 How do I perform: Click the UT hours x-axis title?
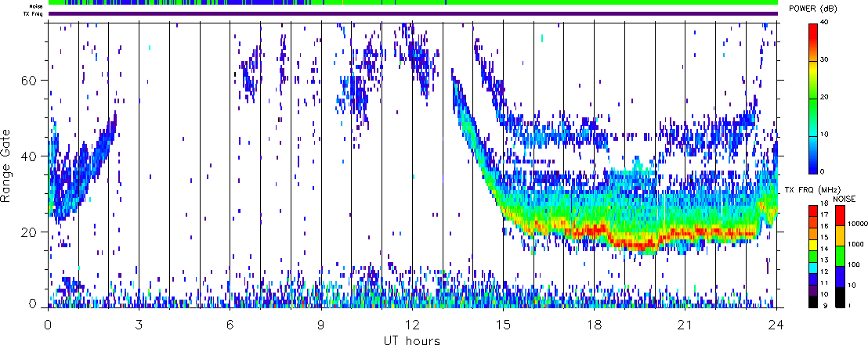point(412,340)
